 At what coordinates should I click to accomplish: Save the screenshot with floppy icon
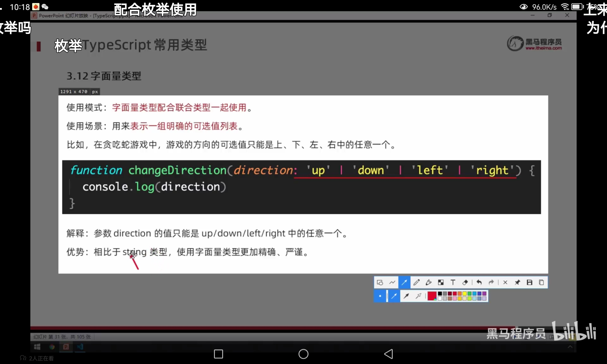[529, 282]
